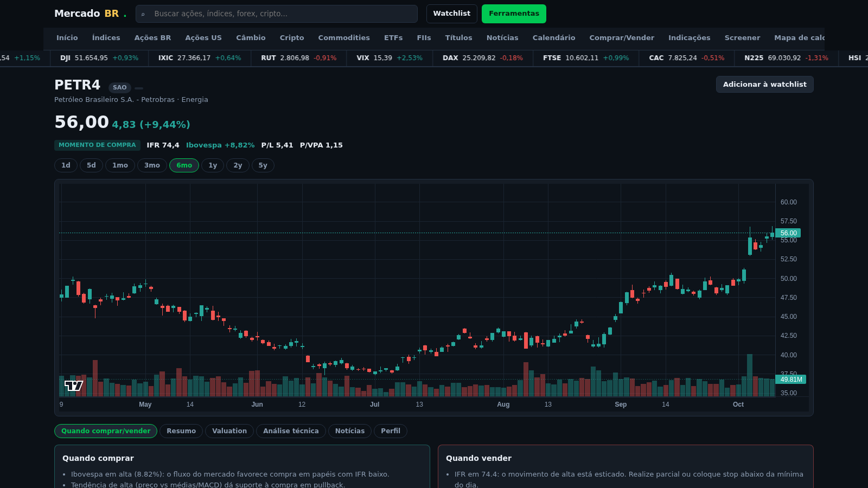The image size is (868, 488).
Task: Select the 1mo chart range
Action: click(x=120, y=165)
